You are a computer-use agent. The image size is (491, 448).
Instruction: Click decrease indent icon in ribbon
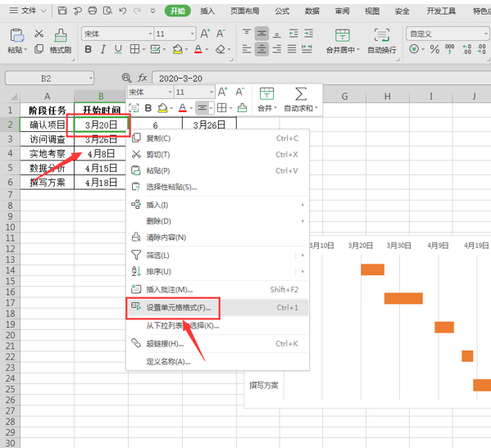click(293, 34)
